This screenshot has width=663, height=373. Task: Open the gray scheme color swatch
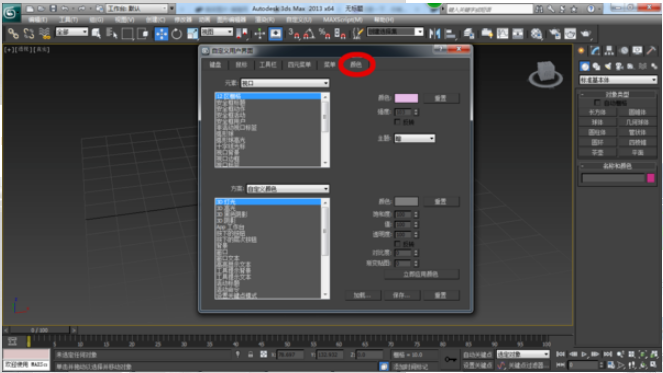(406, 201)
